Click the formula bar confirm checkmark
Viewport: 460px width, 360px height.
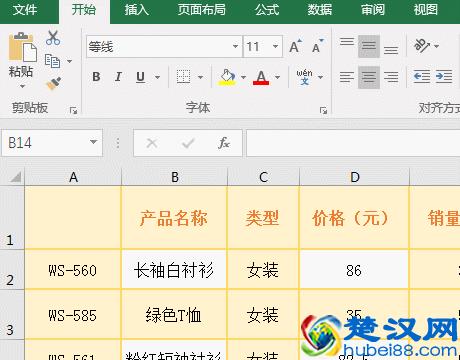pyautogui.click(x=188, y=143)
